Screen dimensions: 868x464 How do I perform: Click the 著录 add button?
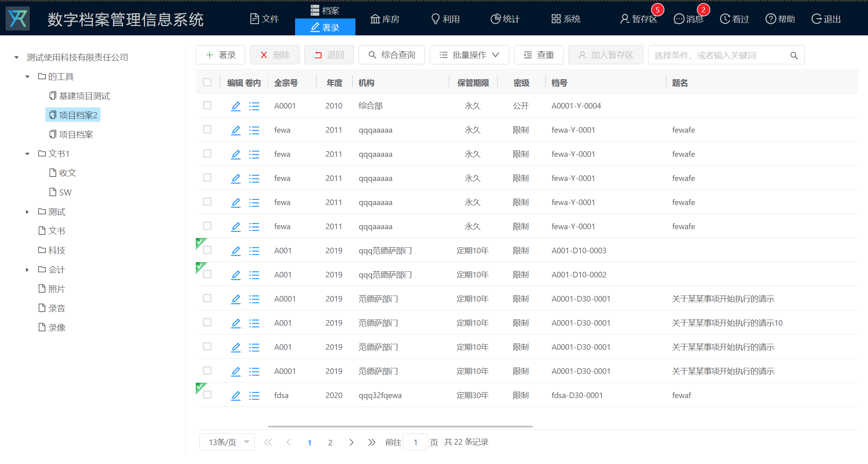click(x=220, y=55)
